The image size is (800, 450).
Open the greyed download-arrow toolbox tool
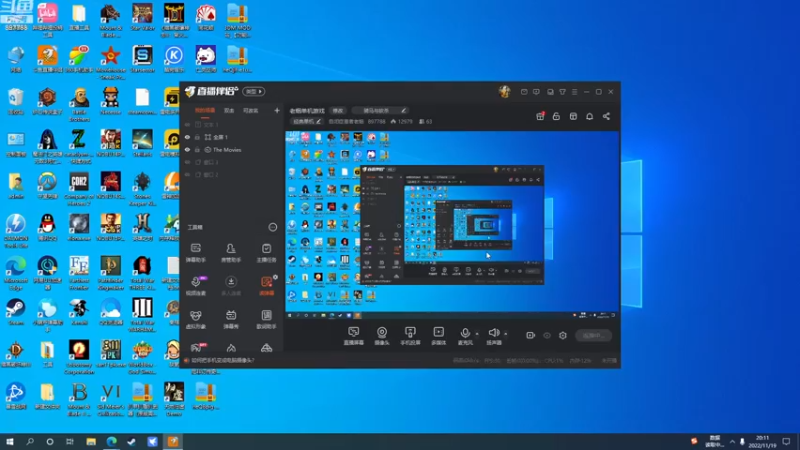(231, 286)
